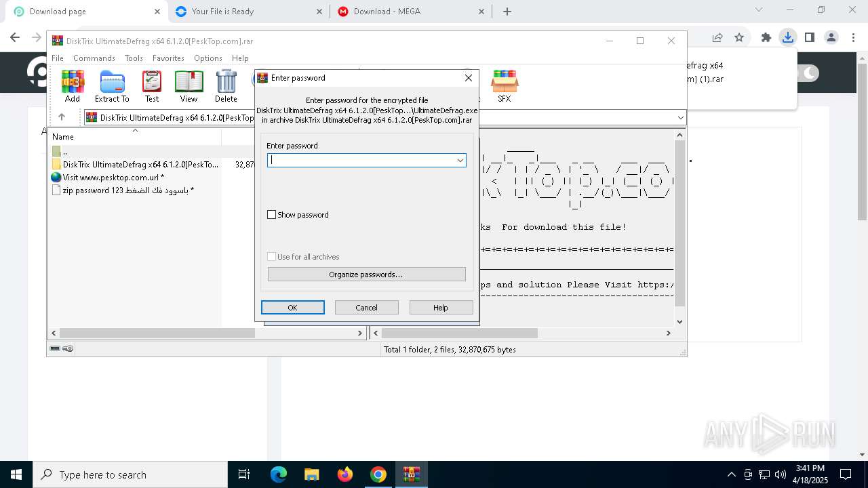Viewport: 868px width, 488px height.
Task: Open Chrome extensions puzzle icon
Action: (x=766, y=37)
